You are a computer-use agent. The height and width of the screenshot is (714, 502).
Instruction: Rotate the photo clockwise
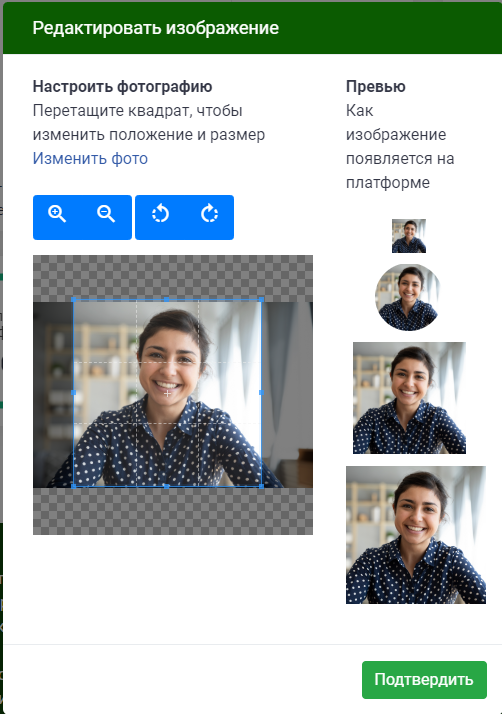point(209,214)
